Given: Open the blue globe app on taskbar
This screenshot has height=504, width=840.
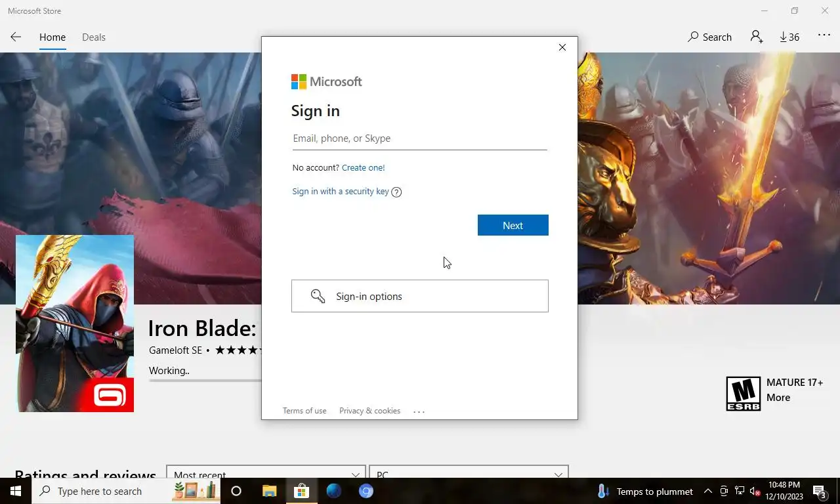Looking at the screenshot, I should (x=334, y=491).
